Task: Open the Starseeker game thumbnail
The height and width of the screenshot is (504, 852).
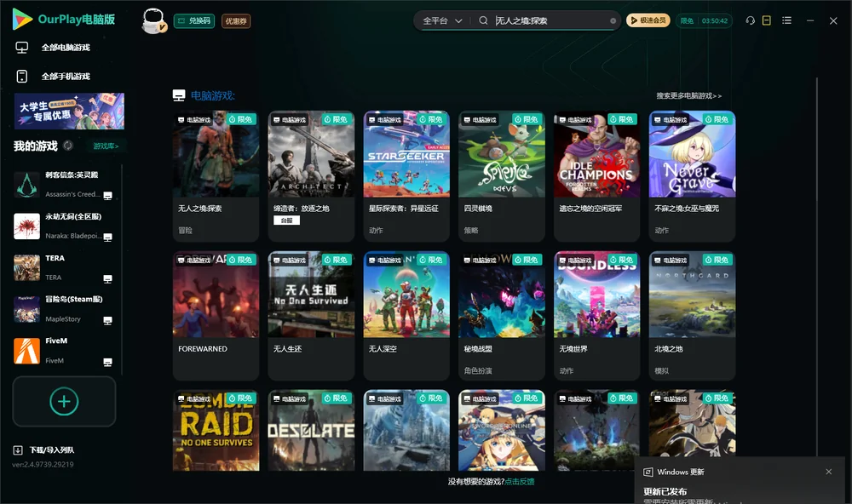Action: point(406,154)
